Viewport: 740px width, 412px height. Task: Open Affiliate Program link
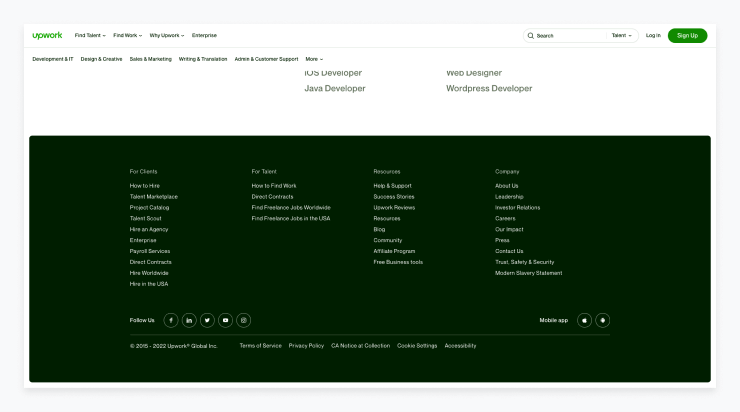pos(394,251)
